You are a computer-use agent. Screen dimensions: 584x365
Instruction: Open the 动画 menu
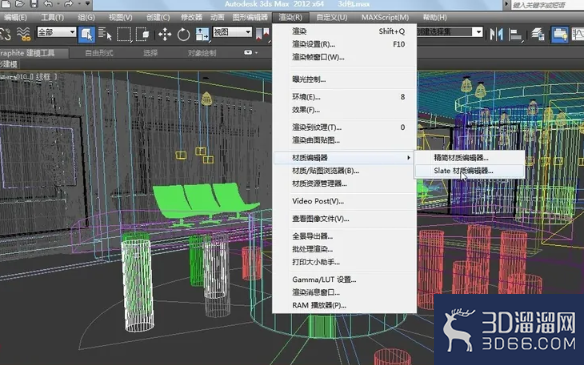tap(217, 17)
